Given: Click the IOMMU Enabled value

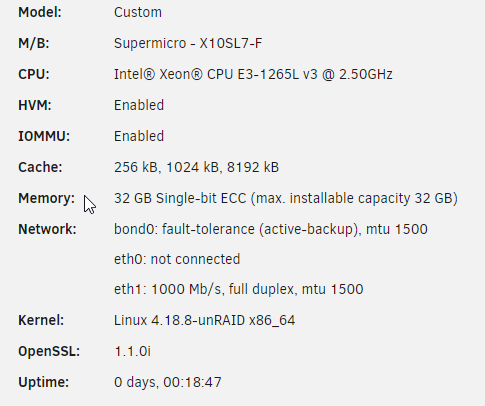Looking at the screenshot, I should [139, 136].
